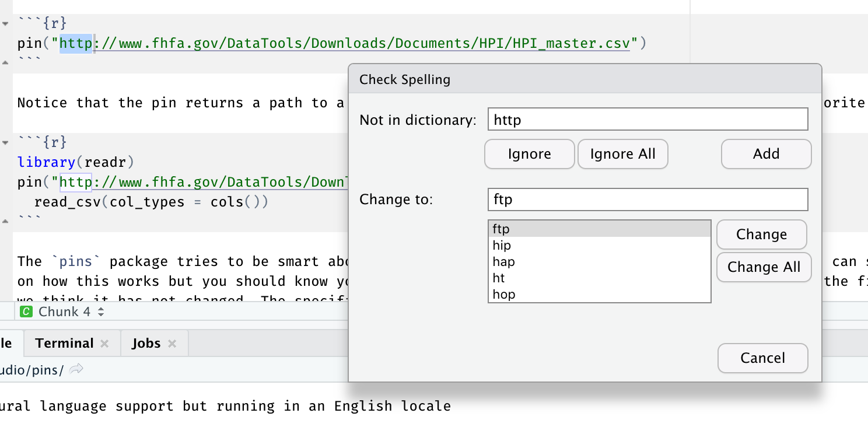Image resolution: width=868 pixels, height=427 pixels.
Task: Add http to the dictionary
Action: click(766, 154)
